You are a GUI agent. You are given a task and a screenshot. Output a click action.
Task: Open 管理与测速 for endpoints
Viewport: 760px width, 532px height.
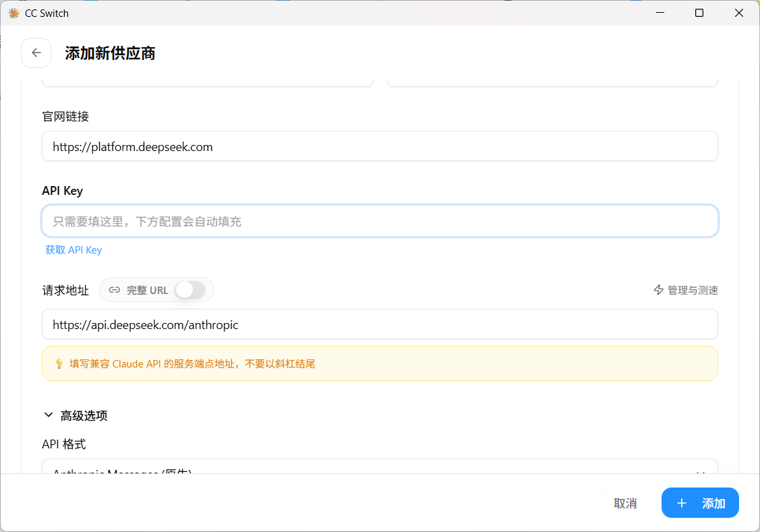click(x=685, y=290)
